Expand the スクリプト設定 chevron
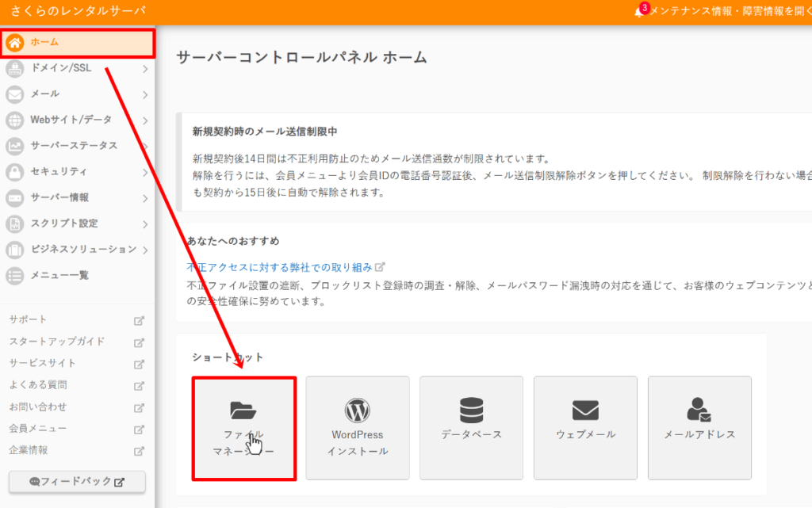 click(x=146, y=224)
